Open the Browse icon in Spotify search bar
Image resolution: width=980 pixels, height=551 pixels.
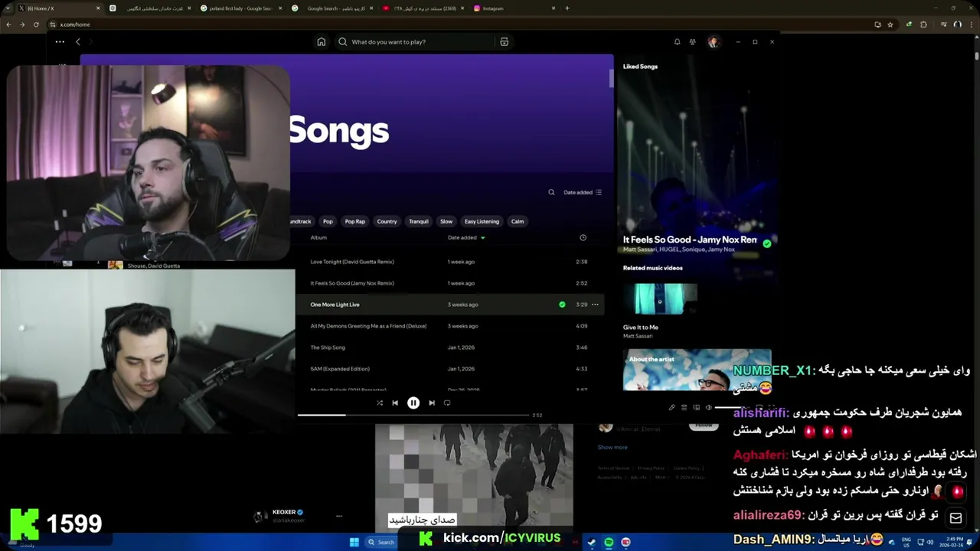click(504, 41)
